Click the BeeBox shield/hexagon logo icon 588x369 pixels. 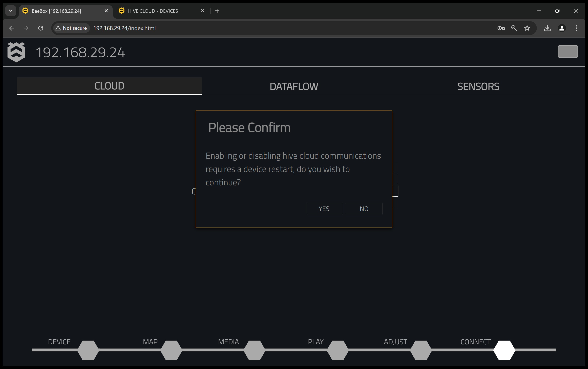16,52
